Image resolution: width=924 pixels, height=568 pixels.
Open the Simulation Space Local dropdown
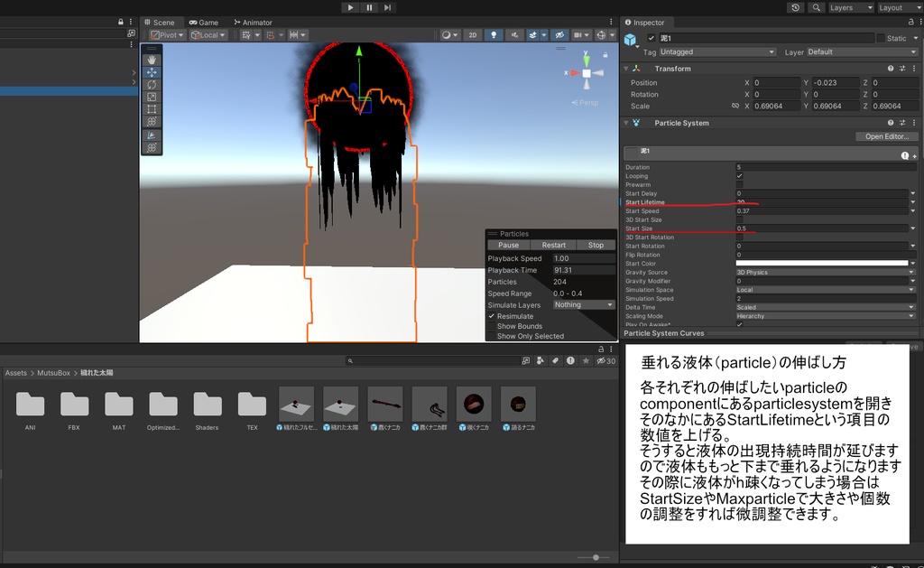point(826,290)
